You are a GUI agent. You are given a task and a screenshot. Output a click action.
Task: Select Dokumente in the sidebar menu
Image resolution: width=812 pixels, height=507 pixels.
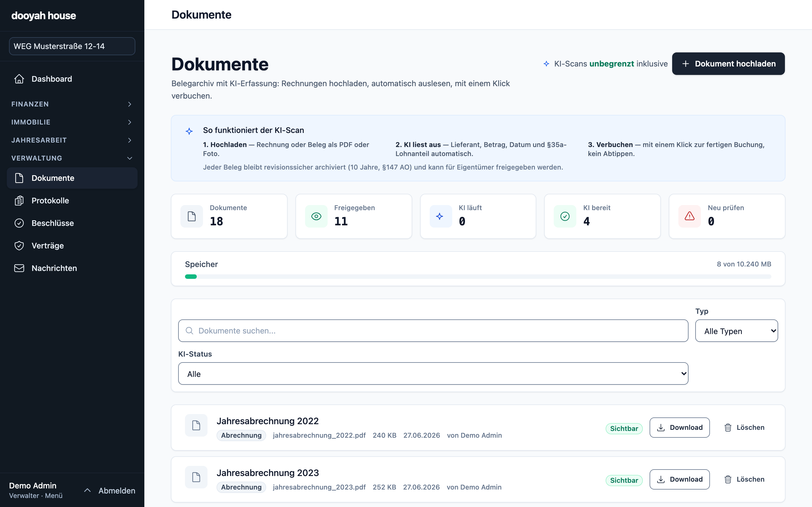pos(72,178)
